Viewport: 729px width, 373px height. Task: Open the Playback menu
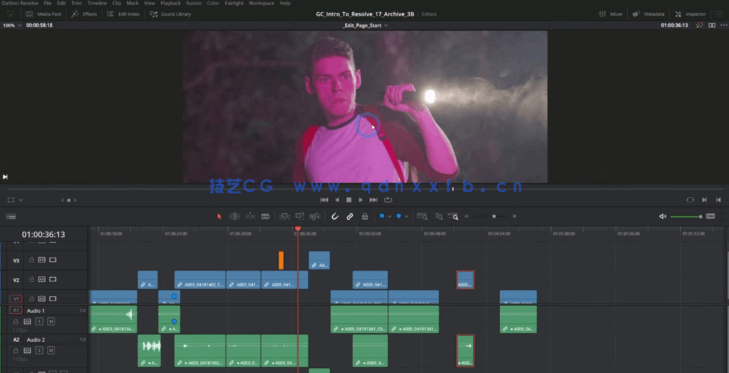pyautogui.click(x=171, y=3)
